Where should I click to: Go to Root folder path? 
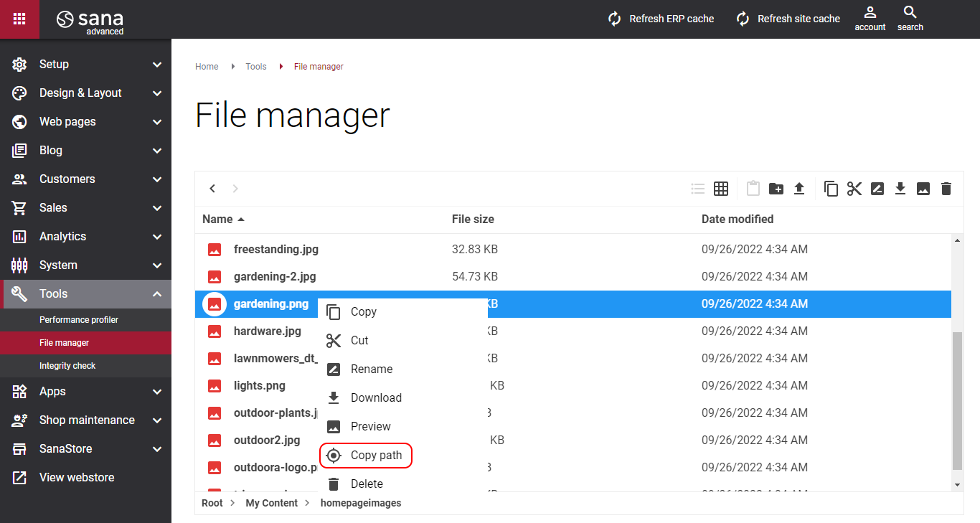click(x=212, y=503)
